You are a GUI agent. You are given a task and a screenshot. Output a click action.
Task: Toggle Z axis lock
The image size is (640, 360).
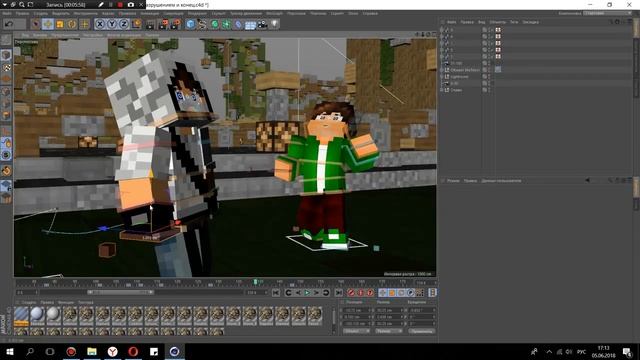[x=124, y=24]
